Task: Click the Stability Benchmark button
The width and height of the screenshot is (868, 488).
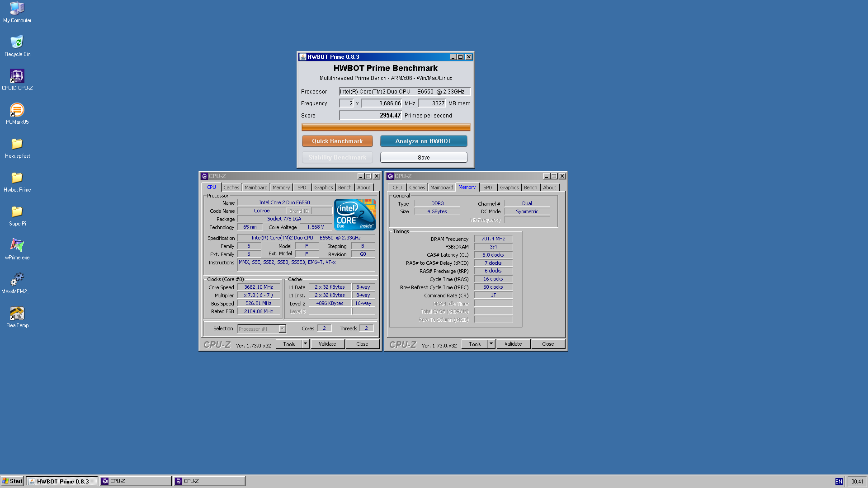Action: [x=337, y=157]
